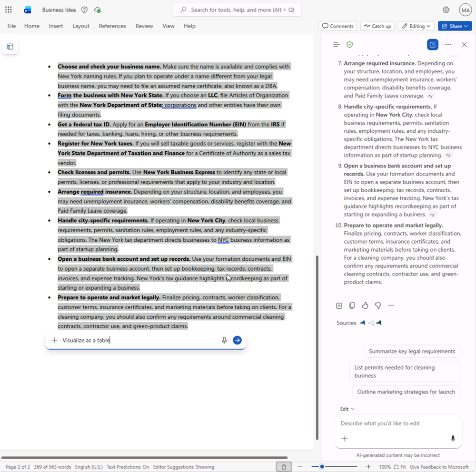Activate microphone in Copilot edit box
Viewport: 476px width, 472px height.
(x=453, y=439)
